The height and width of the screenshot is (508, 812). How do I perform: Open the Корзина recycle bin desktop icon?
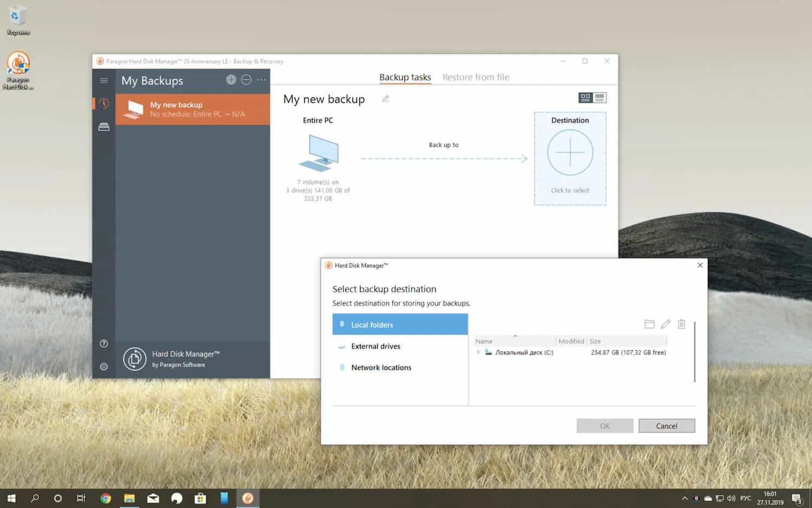[x=18, y=21]
